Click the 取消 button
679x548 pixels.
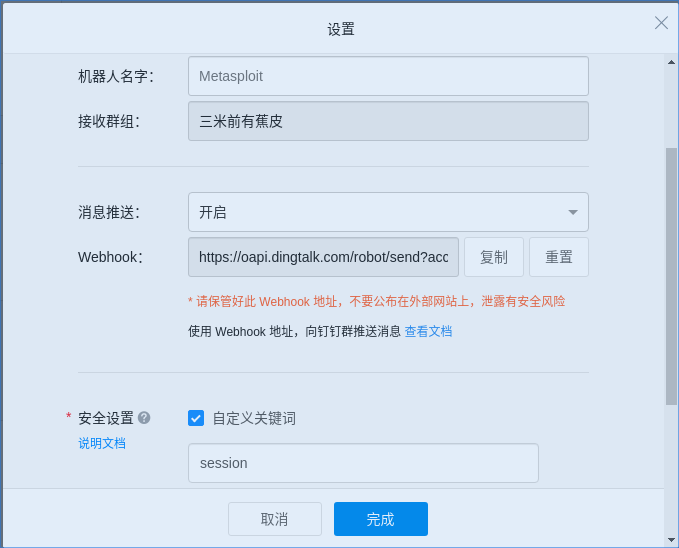pyautogui.click(x=275, y=519)
